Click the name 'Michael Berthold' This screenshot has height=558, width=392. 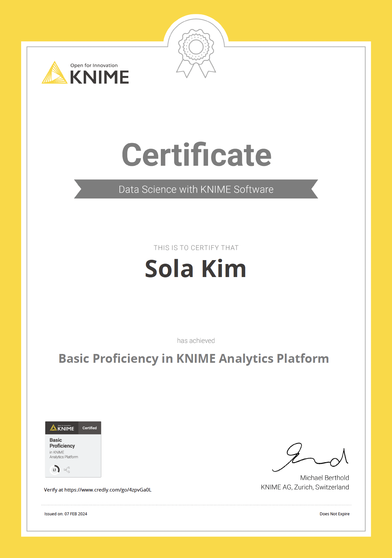click(x=325, y=478)
